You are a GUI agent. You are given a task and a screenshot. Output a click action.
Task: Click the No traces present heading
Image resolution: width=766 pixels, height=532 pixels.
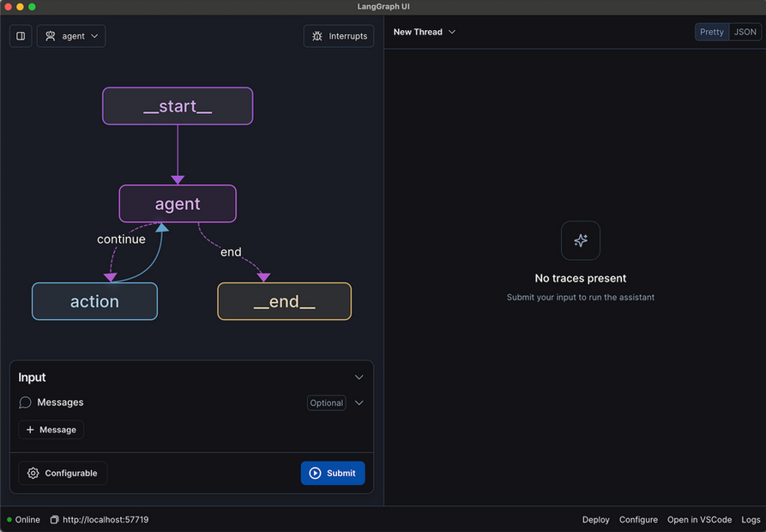point(581,279)
